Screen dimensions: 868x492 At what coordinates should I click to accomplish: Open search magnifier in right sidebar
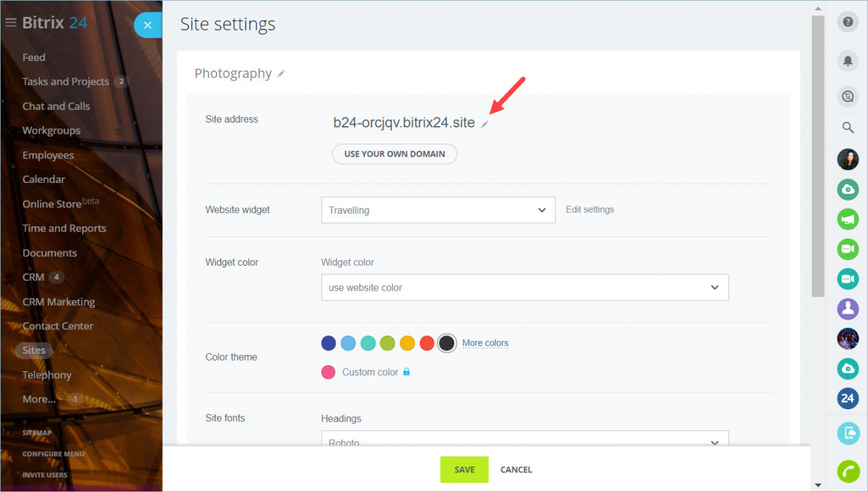(x=848, y=127)
